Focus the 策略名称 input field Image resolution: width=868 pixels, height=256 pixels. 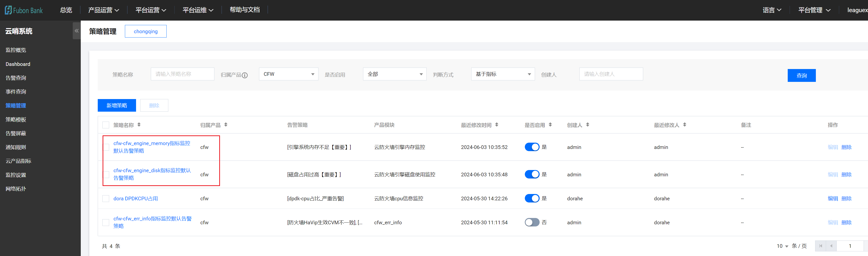[x=182, y=74]
